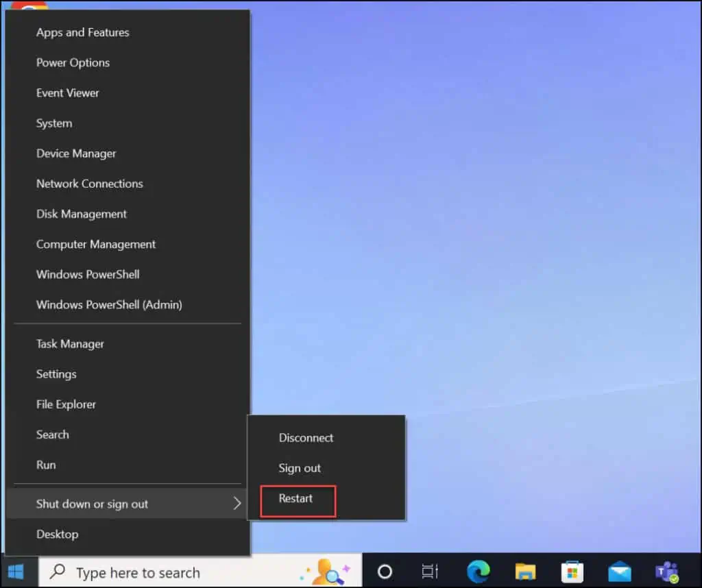Open Task View from the taskbar
This screenshot has height=588, width=702.
pyautogui.click(x=430, y=572)
